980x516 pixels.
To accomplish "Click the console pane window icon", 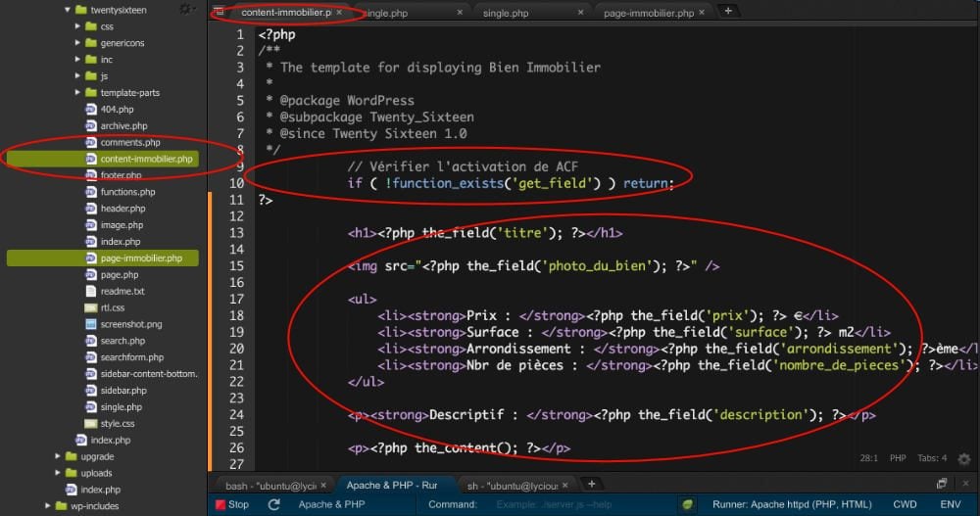I will (942, 484).
